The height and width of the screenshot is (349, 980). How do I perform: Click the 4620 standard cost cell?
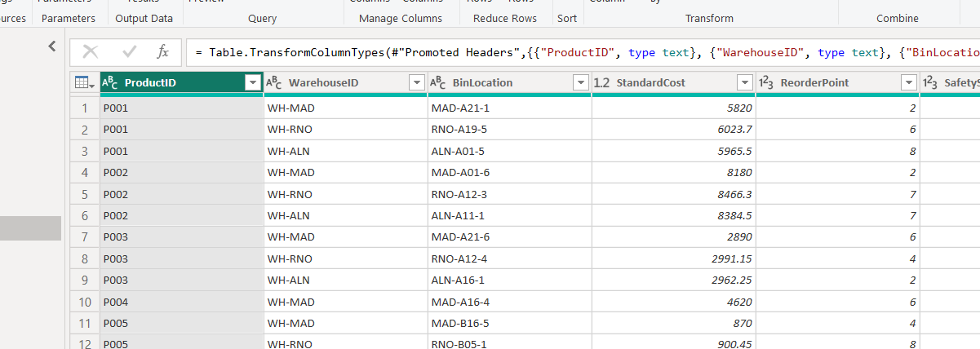pyautogui.click(x=673, y=301)
